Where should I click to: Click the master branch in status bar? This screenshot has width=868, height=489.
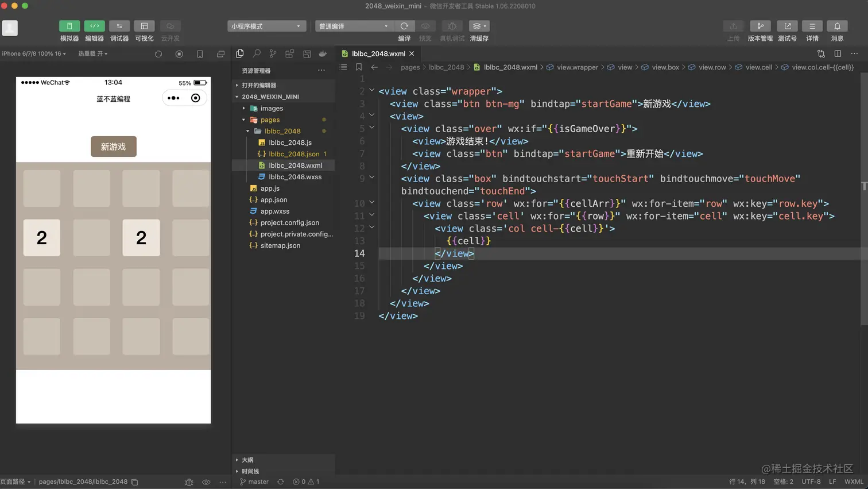coord(254,482)
